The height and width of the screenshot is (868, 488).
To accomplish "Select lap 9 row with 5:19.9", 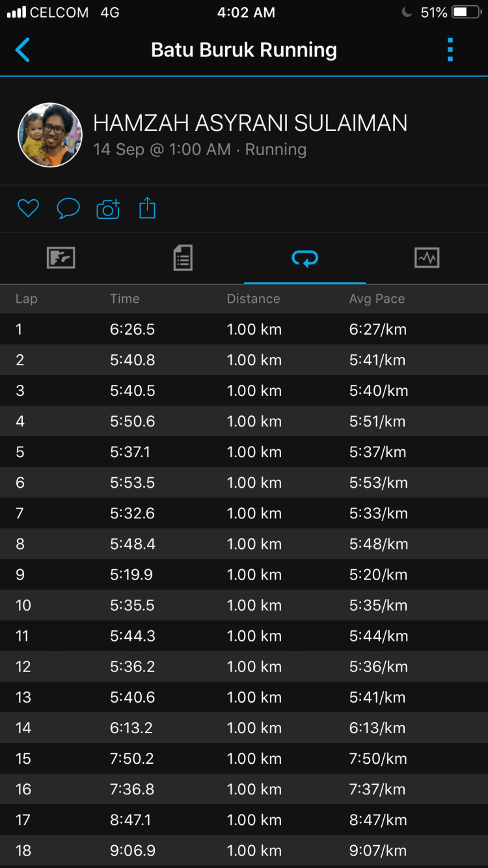I will pyautogui.click(x=244, y=574).
